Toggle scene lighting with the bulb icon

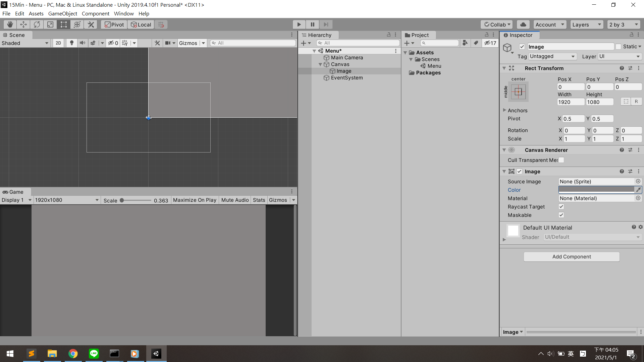(71, 43)
